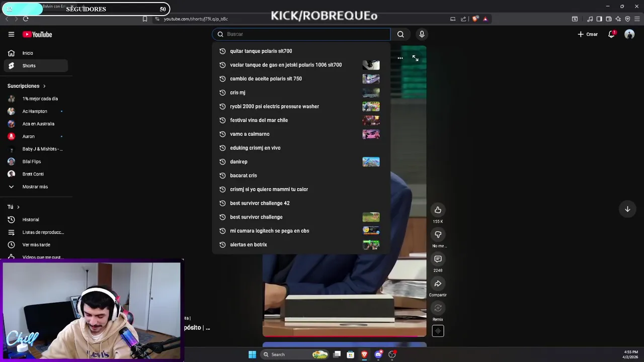Expand subscriptions with Mostrar más
This screenshot has height=362, width=644.
pos(36,187)
